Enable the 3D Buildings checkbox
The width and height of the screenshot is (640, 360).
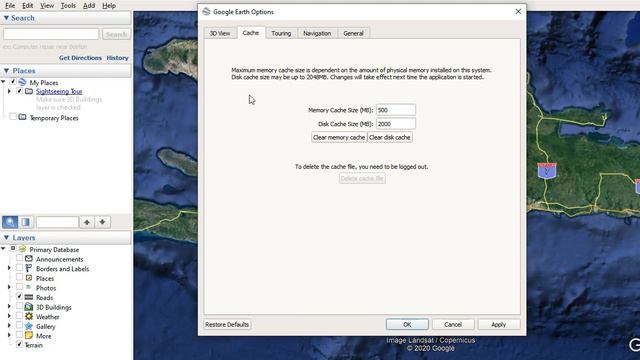pos(19,307)
